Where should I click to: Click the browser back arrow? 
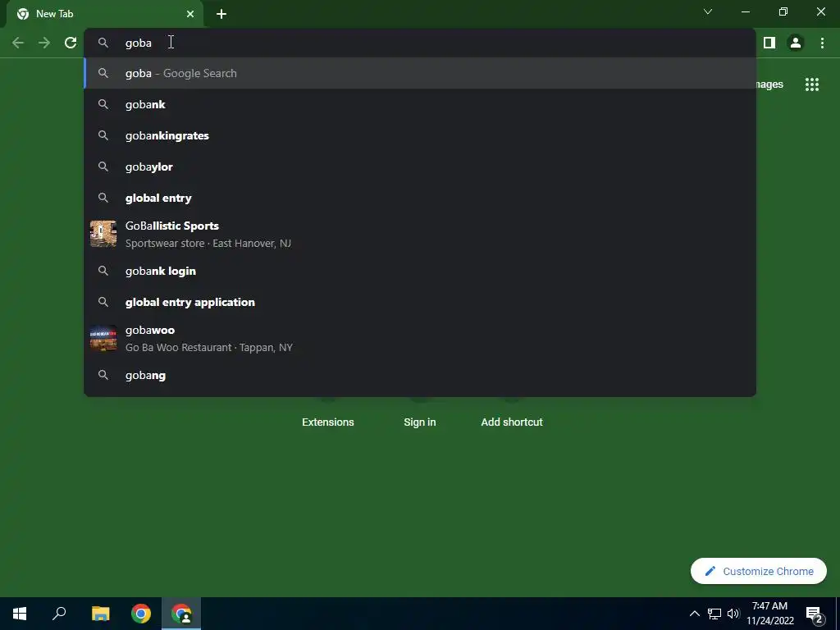(18, 43)
